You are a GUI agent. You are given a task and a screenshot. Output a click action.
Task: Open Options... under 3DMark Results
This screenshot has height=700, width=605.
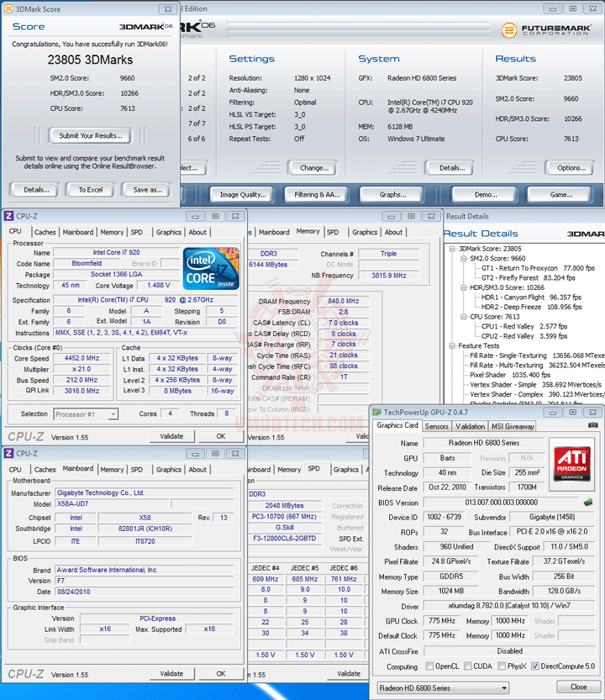pos(571,168)
